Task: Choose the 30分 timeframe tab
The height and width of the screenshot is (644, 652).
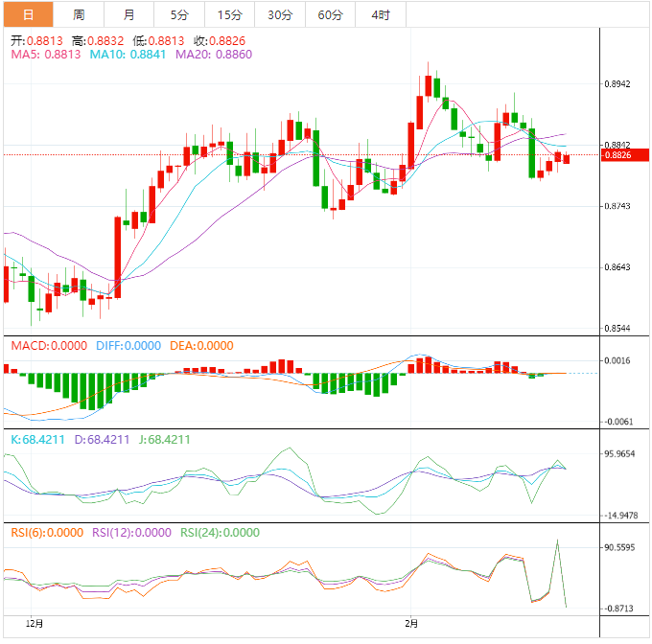Action: click(280, 14)
